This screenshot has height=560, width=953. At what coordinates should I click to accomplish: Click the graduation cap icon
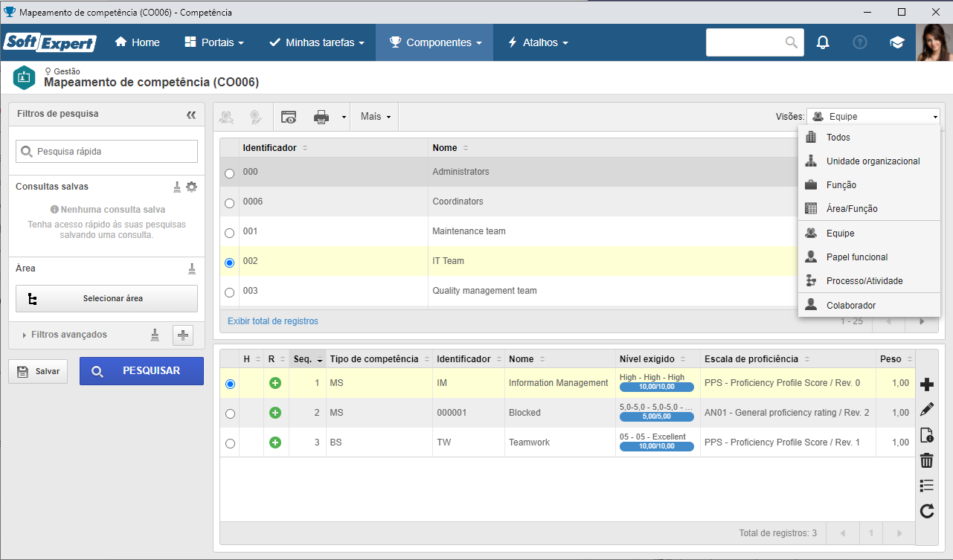pyautogui.click(x=897, y=42)
